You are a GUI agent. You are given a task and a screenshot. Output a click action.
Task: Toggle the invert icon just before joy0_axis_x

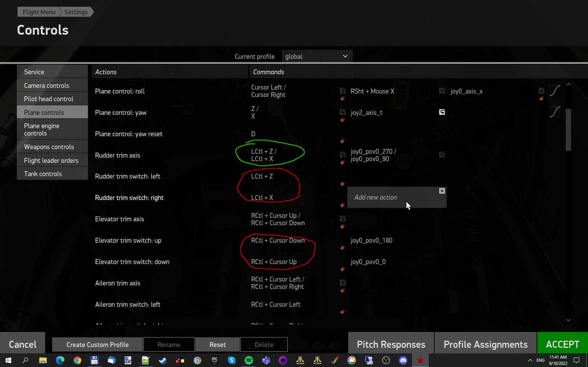click(442, 91)
